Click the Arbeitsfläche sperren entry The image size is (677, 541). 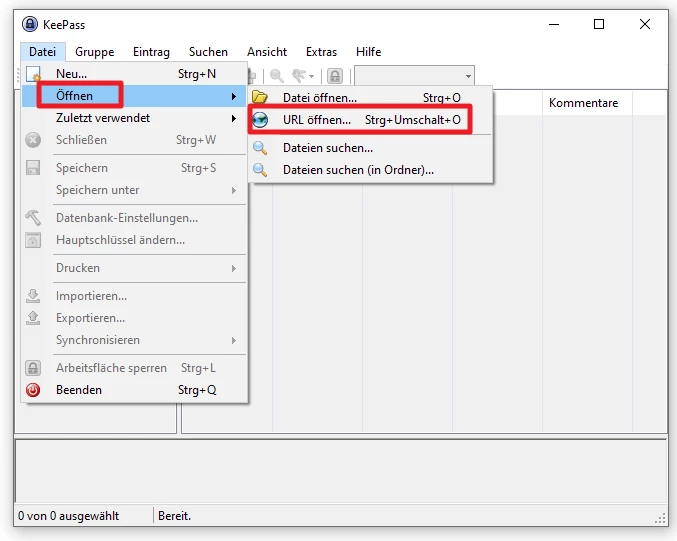(x=134, y=368)
